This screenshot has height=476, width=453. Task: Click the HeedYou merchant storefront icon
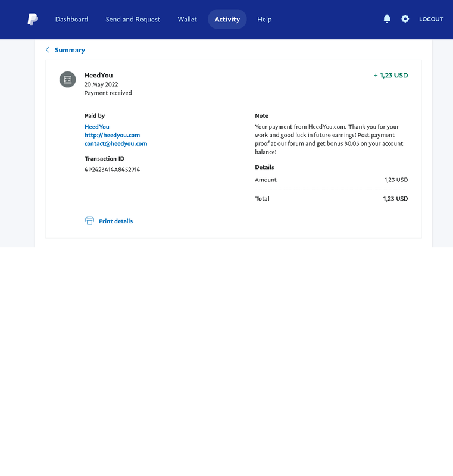point(67,80)
